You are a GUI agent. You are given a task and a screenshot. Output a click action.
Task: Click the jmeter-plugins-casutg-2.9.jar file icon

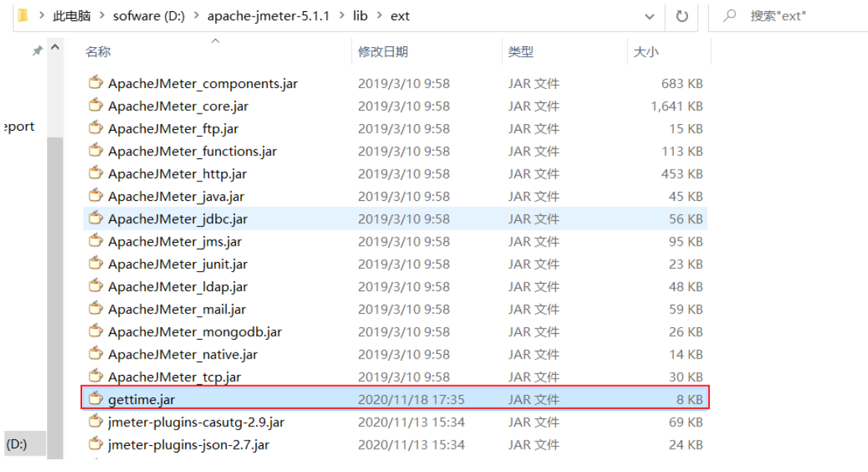pyautogui.click(x=96, y=421)
